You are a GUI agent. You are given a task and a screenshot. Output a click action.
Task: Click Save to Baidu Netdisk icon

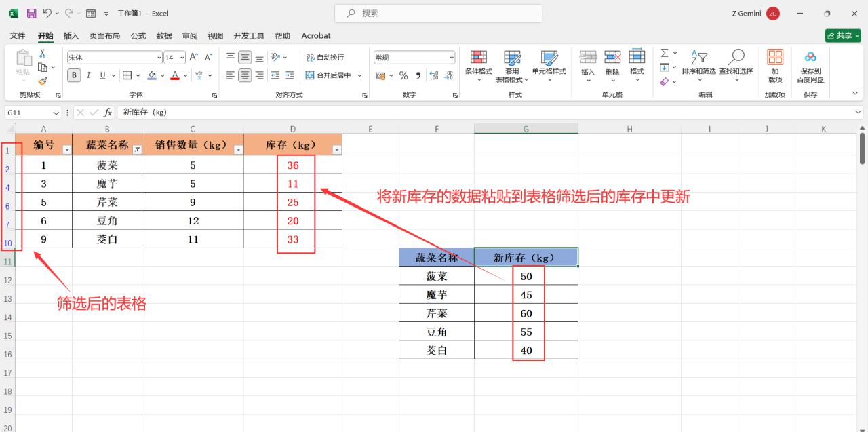[810, 66]
